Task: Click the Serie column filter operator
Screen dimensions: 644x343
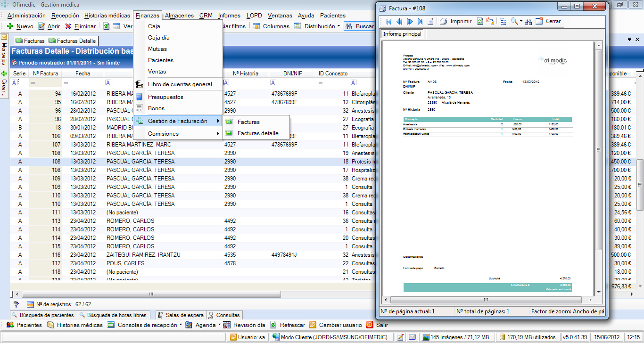Action: click(15, 83)
